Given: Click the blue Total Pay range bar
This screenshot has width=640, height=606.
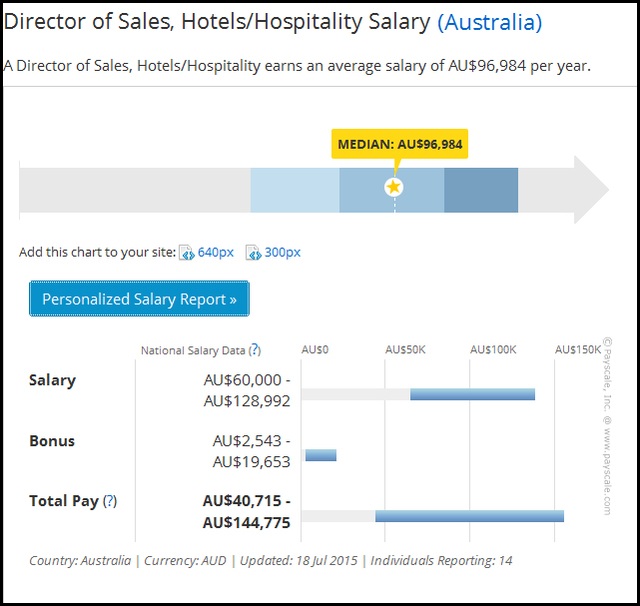Looking at the screenshot, I should click(x=469, y=515).
